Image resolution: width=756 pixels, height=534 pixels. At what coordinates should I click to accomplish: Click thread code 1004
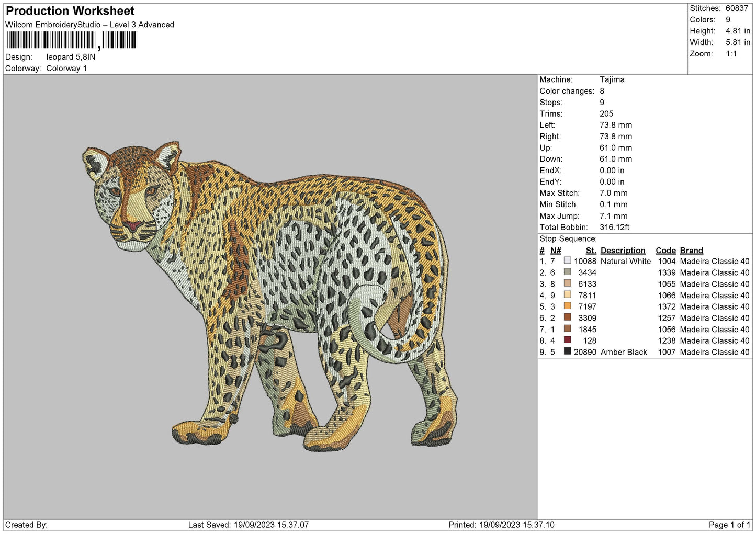(x=667, y=262)
